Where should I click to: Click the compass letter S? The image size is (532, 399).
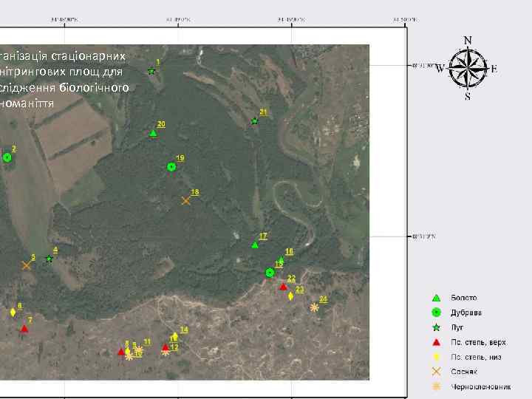(x=468, y=96)
